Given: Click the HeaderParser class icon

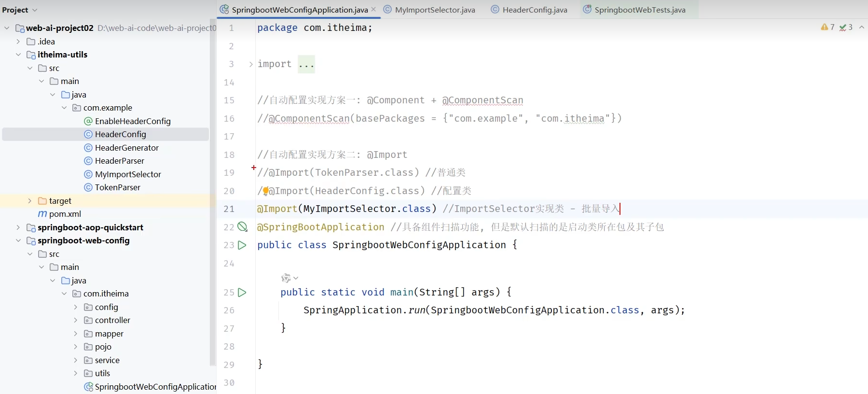Looking at the screenshot, I should point(88,161).
